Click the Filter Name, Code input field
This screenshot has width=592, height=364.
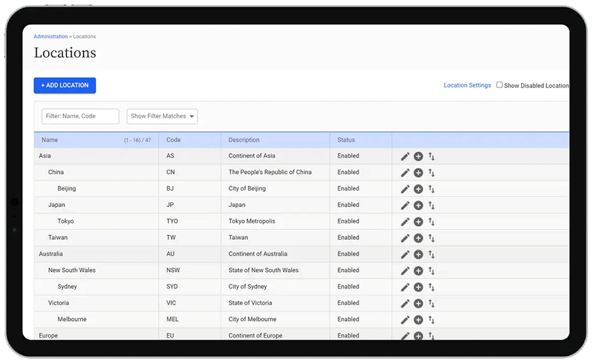[80, 116]
